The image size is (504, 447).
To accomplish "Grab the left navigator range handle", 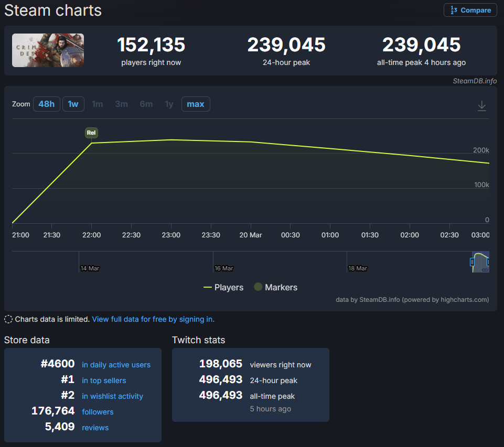I will click(x=472, y=262).
